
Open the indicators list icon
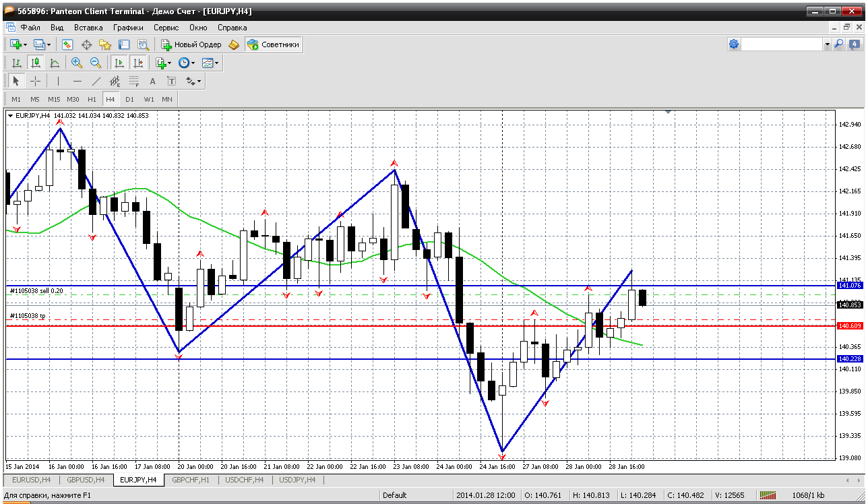[x=160, y=63]
